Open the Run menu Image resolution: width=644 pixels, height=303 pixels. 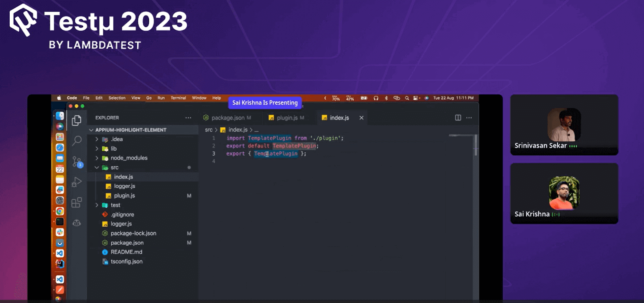click(161, 98)
